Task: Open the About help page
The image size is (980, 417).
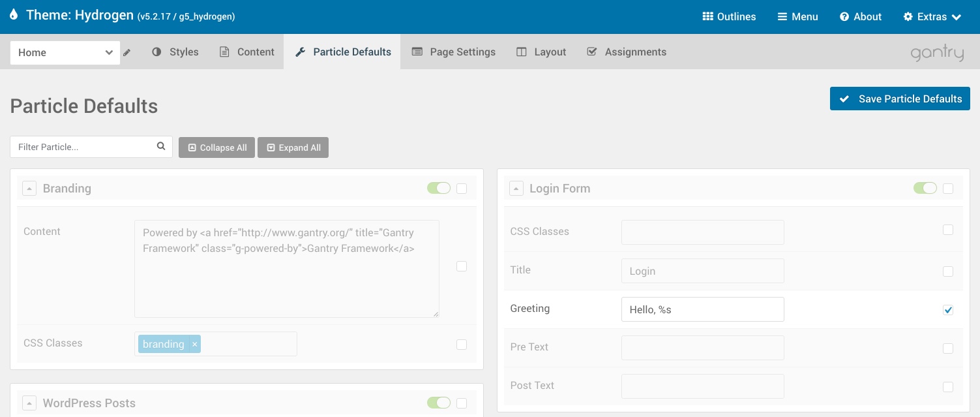Action: click(x=860, y=17)
